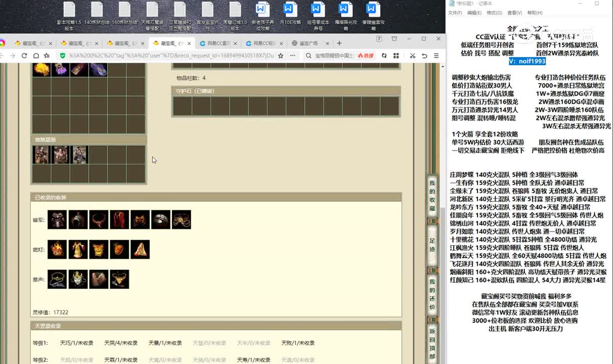Open 我的收藏 side panel button
Screen dimensions: 613x364
[x=432, y=195]
